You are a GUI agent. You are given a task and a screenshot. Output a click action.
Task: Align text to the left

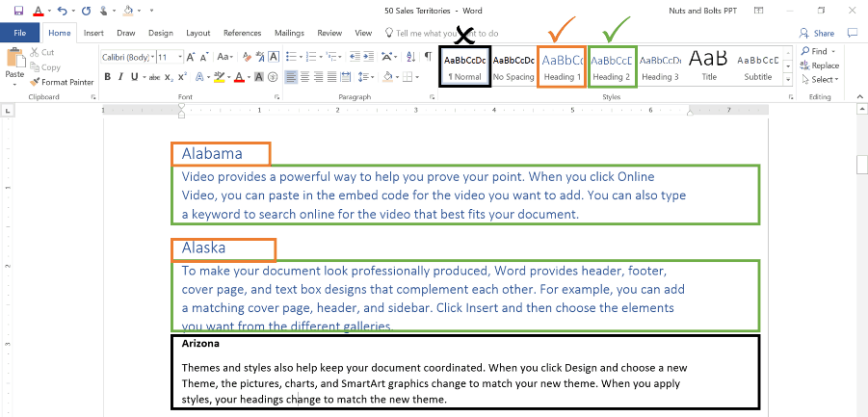[291, 77]
